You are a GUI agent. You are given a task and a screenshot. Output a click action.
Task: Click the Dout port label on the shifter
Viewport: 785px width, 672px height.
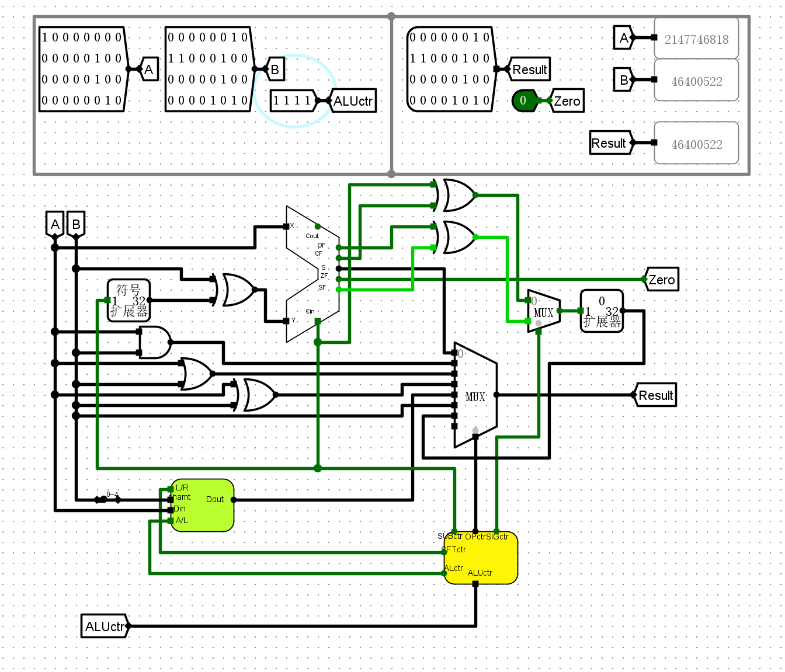(215, 499)
